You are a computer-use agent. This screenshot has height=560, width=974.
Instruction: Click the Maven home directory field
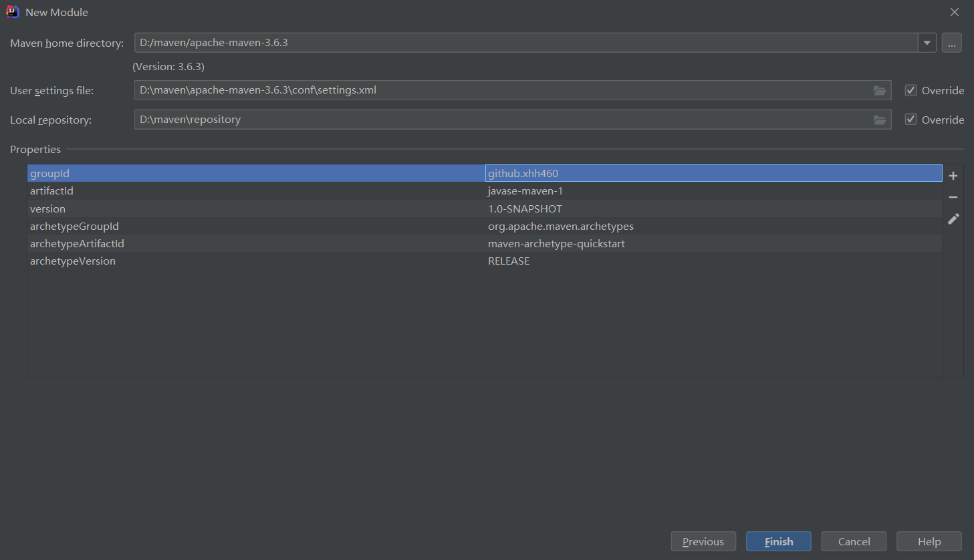click(526, 43)
